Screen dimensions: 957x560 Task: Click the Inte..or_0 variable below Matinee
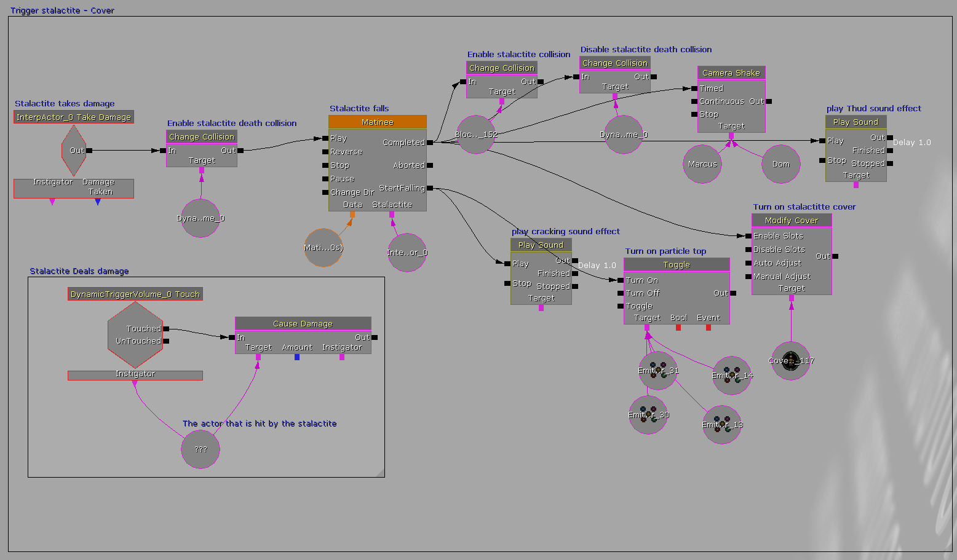click(x=407, y=253)
